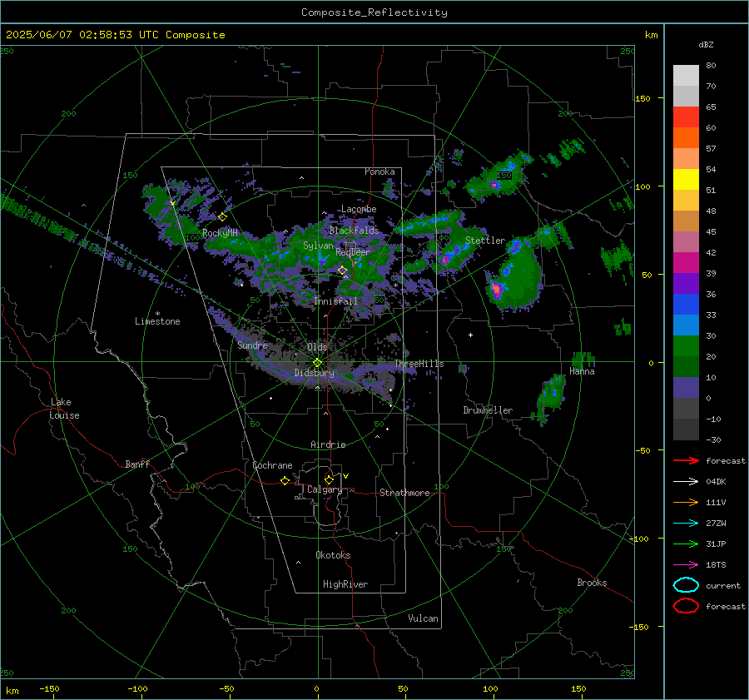Click the yellow radar-site diamond above Didsbury
The width and height of the screenshot is (749, 700).
point(317,363)
